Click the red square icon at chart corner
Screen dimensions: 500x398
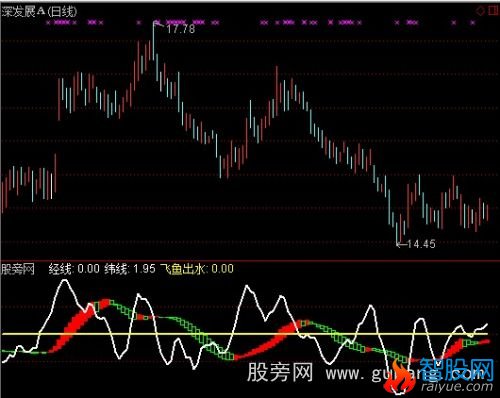coord(493,11)
